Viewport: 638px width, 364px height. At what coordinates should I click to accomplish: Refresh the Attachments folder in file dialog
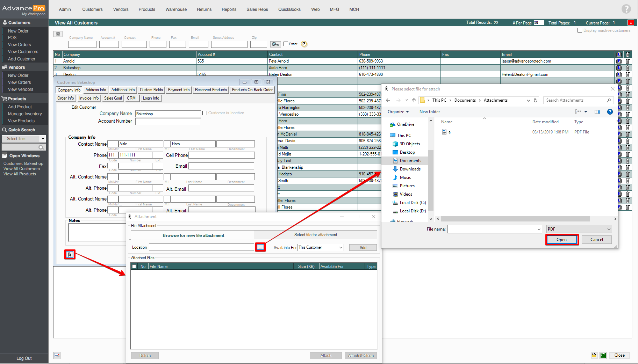pyautogui.click(x=535, y=100)
